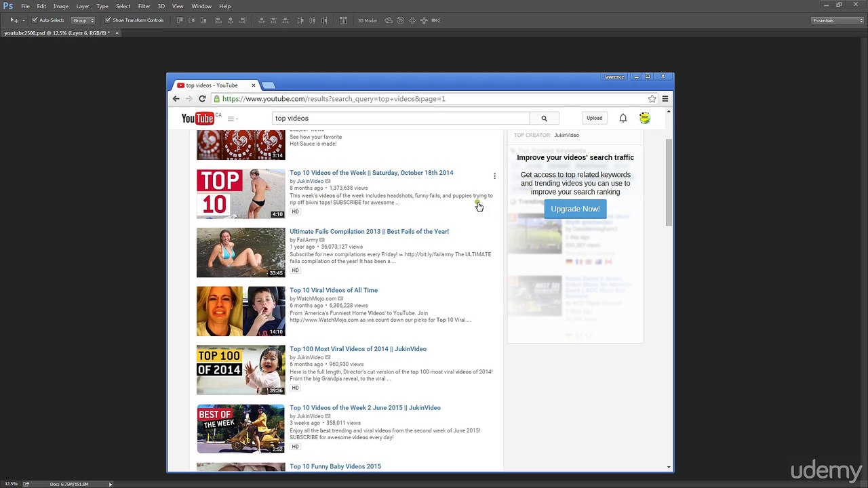Click the auto-align layers icon
868x488 pixels.
(343, 20)
